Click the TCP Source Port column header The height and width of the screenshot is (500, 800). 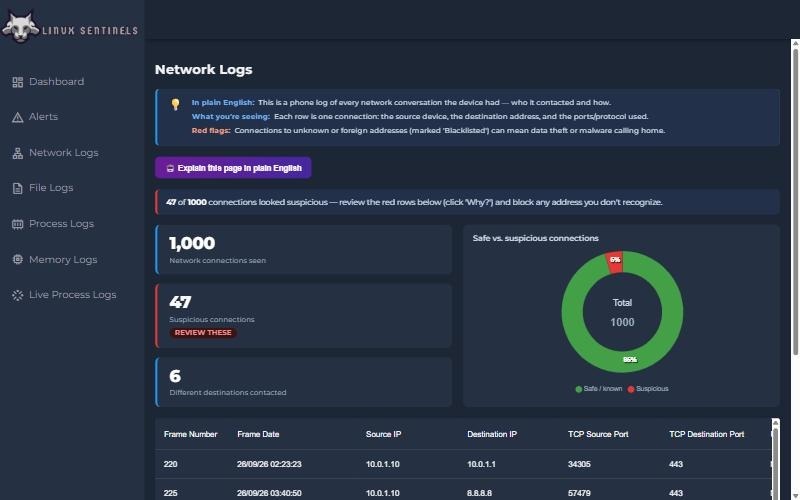coord(598,434)
